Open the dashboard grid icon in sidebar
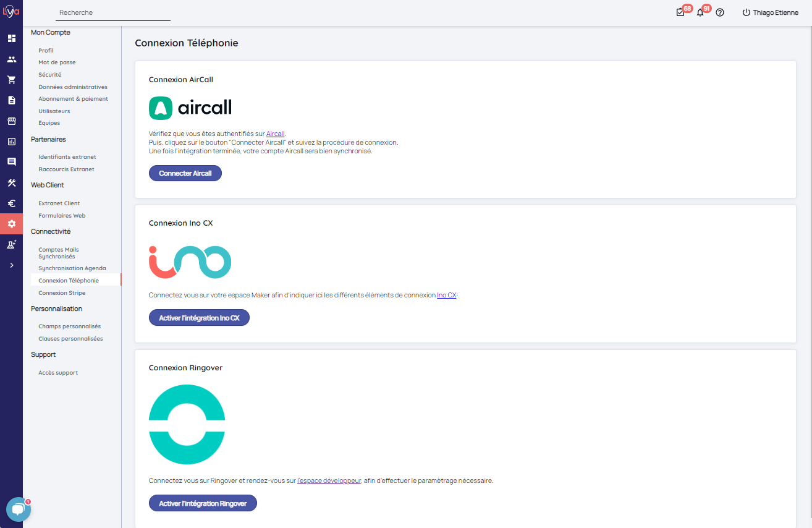 (x=11, y=38)
